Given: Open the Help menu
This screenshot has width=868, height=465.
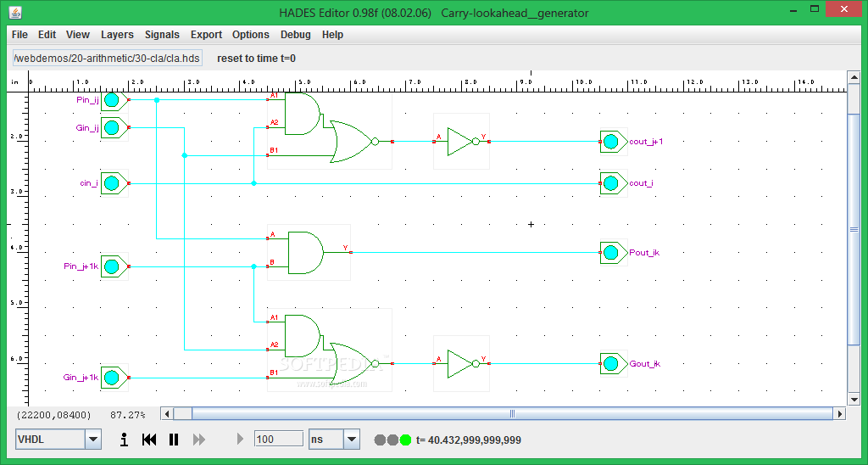Looking at the screenshot, I should click(x=332, y=34).
